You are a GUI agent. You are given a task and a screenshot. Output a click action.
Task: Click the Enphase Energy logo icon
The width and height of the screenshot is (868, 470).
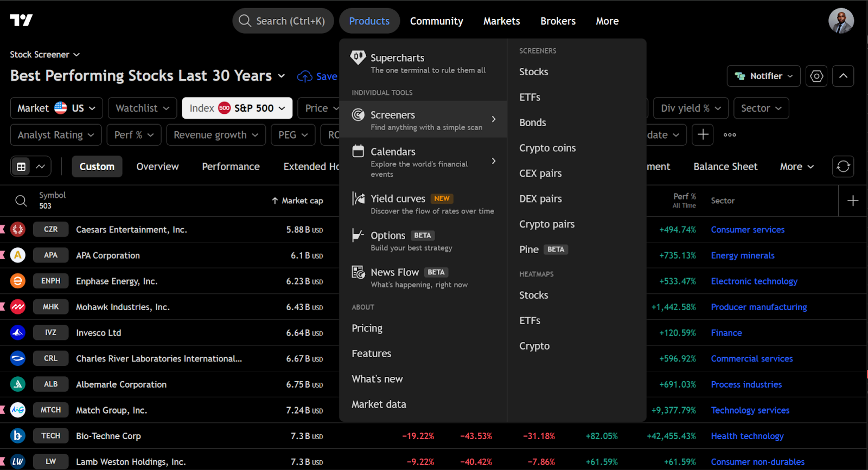18,281
